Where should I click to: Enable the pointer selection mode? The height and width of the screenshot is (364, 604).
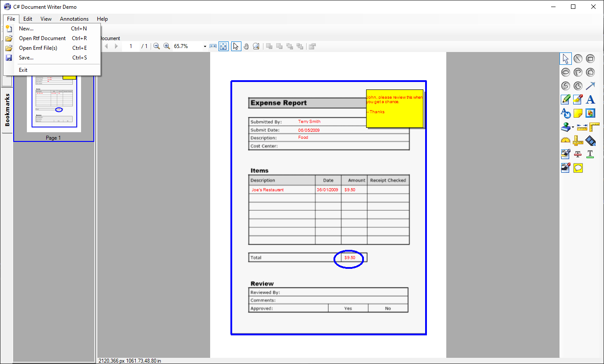(236, 46)
